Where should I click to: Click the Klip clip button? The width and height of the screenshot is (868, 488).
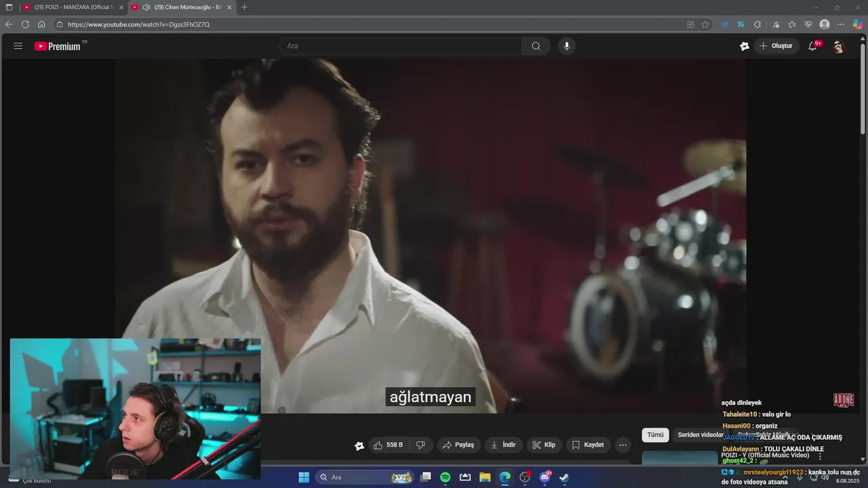coord(544,445)
